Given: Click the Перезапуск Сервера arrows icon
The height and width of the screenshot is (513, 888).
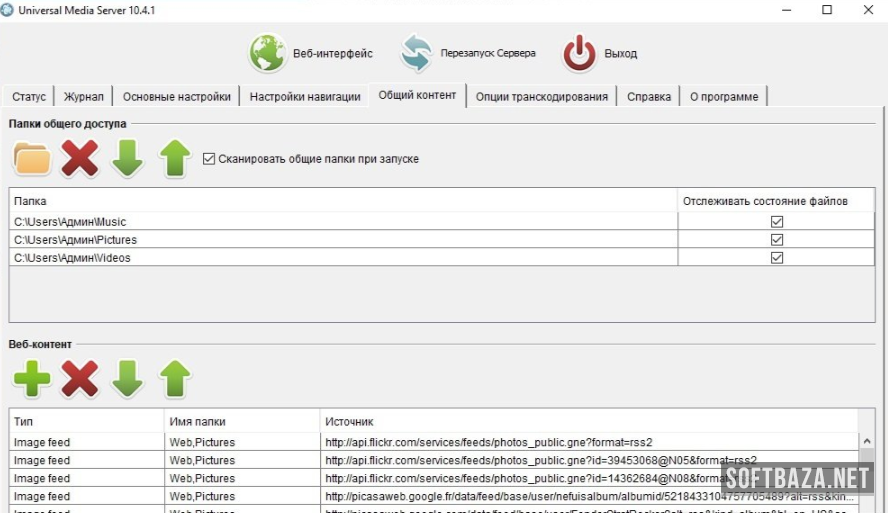Looking at the screenshot, I should (416, 53).
